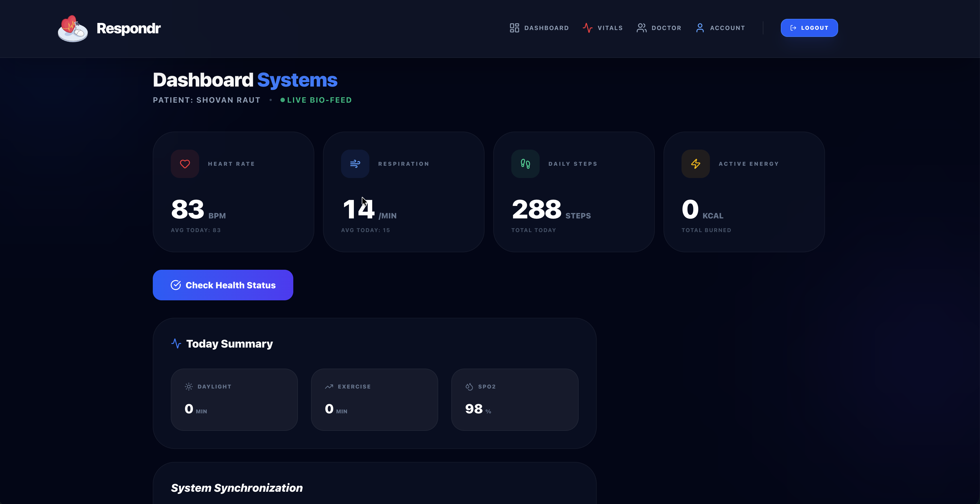Click the footprints icon on Daily Steps card

pos(525,164)
